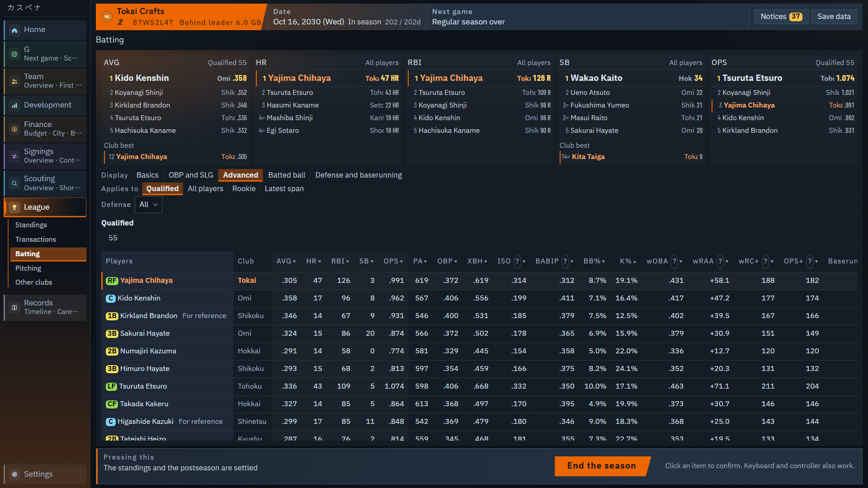Sort table by SB column
Screen dimensions: 868x488
367,261
